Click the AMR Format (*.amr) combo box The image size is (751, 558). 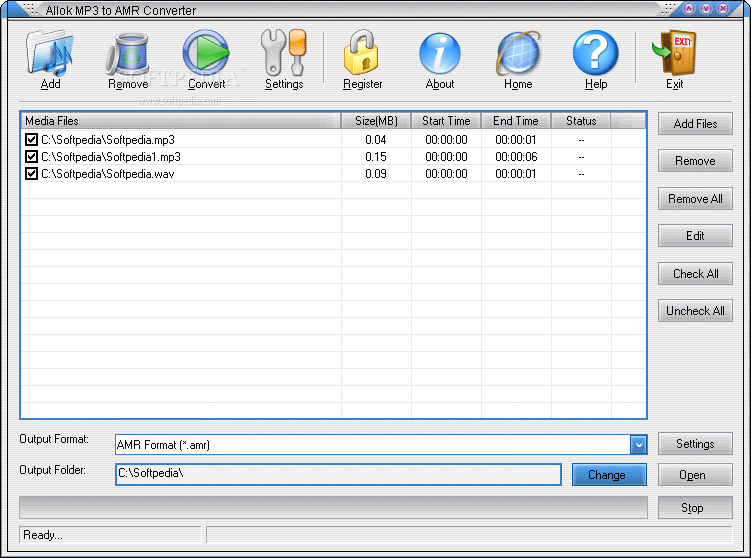click(381, 445)
